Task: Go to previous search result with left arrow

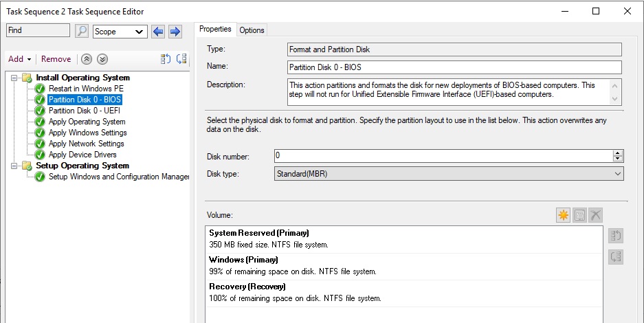Action: pyautogui.click(x=158, y=31)
